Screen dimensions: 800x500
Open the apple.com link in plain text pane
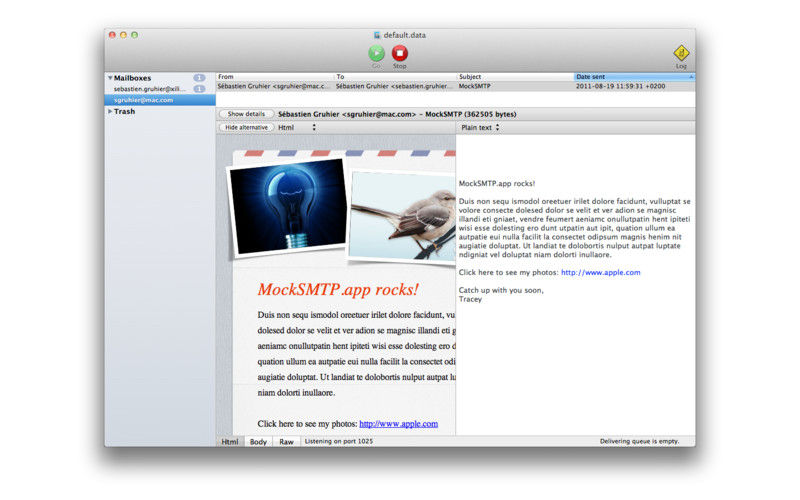coord(601,272)
